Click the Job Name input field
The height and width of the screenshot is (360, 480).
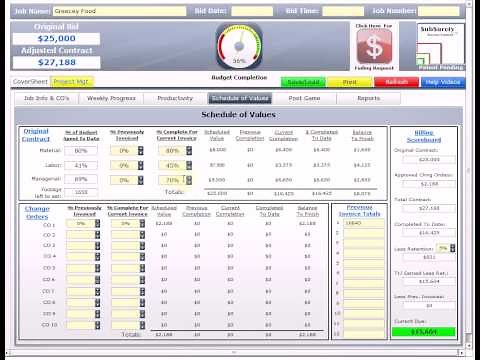coord(119,11)
